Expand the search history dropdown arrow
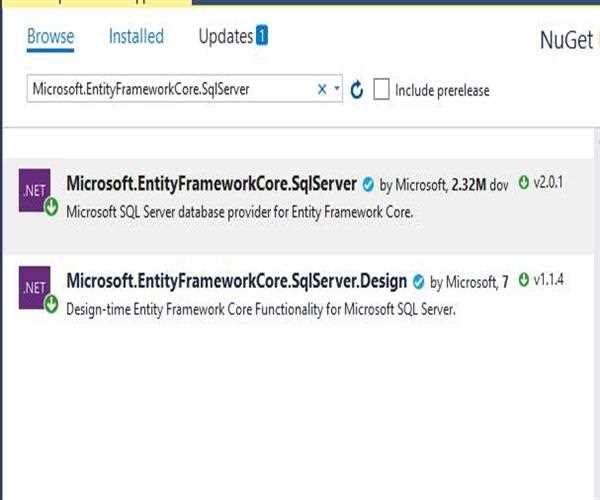This screenshot has height=500, width=600. click(337, 89)
